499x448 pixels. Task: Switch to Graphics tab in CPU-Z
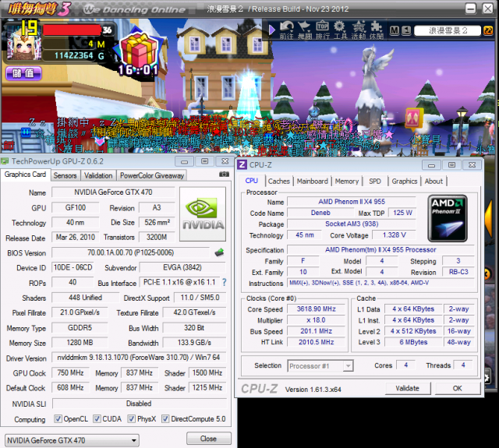pyautogui.click(x=405, y=182)
